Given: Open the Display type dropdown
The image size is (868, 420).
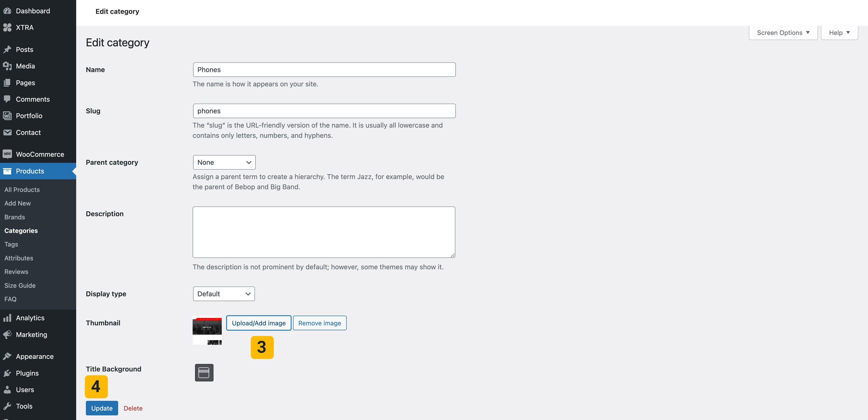Looking at the screenshot, I should 224,294.
